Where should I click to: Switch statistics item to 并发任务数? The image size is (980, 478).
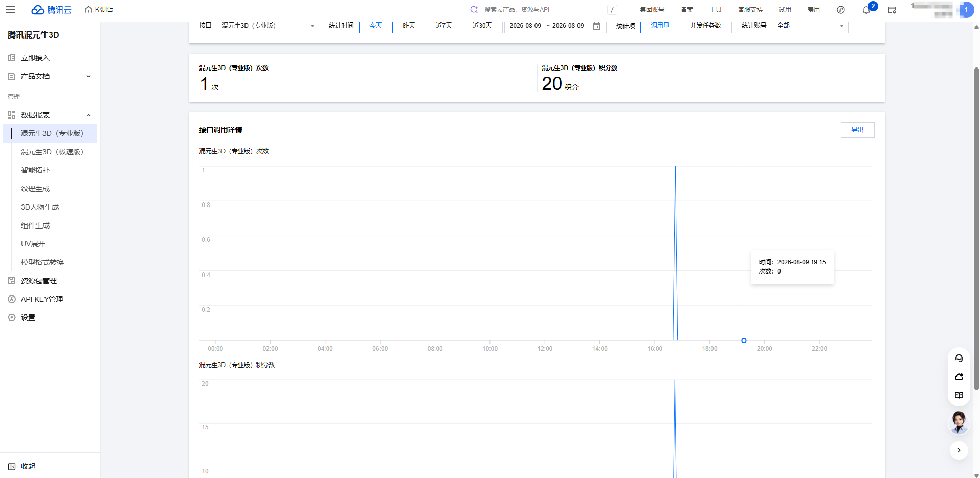(x=706, y=26)
